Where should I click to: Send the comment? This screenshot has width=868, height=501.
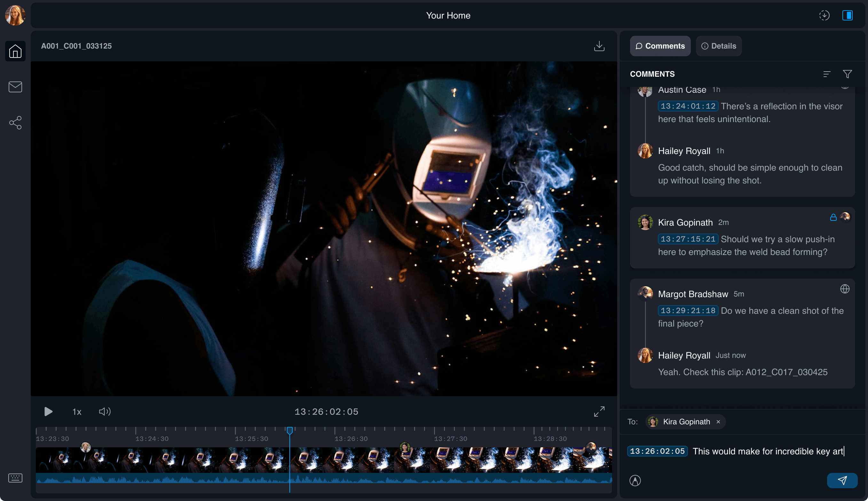pos(842,480)
